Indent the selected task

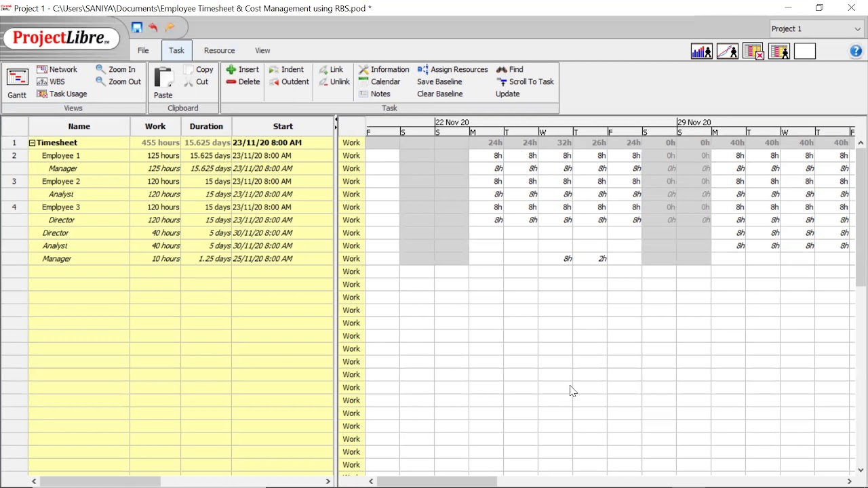coord(286,69)
